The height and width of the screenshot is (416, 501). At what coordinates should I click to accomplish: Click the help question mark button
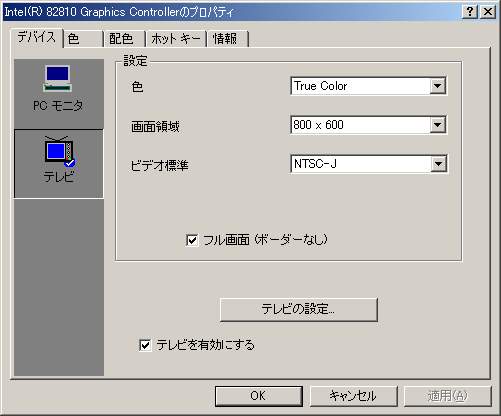(470, 12)
